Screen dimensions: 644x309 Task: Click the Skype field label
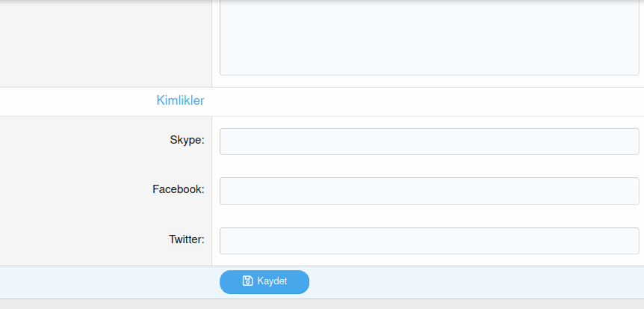point(187,139)
